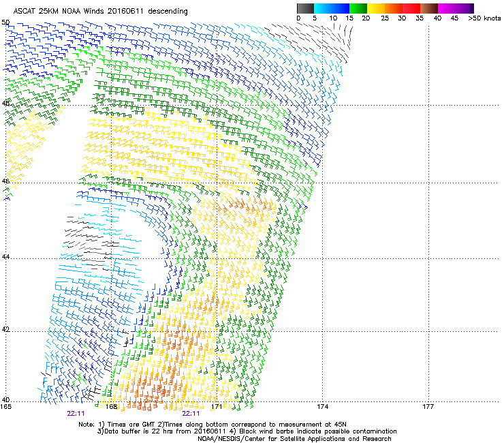This screenshot has width=504, height=443.
Task: Pick the brown 35–40 knots legend swatch
Action: pyautogui.click(x=429, y=8)
